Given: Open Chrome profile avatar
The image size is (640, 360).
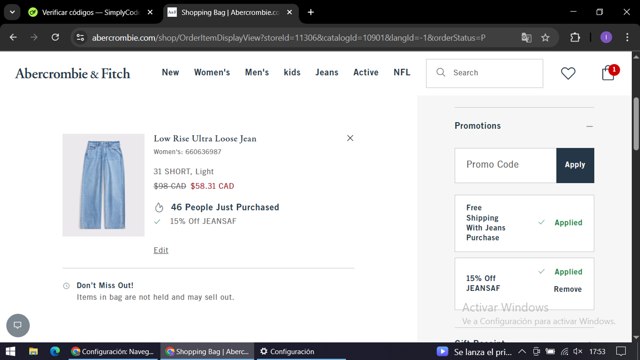Looking at the screenshot, I should [606, 38].
